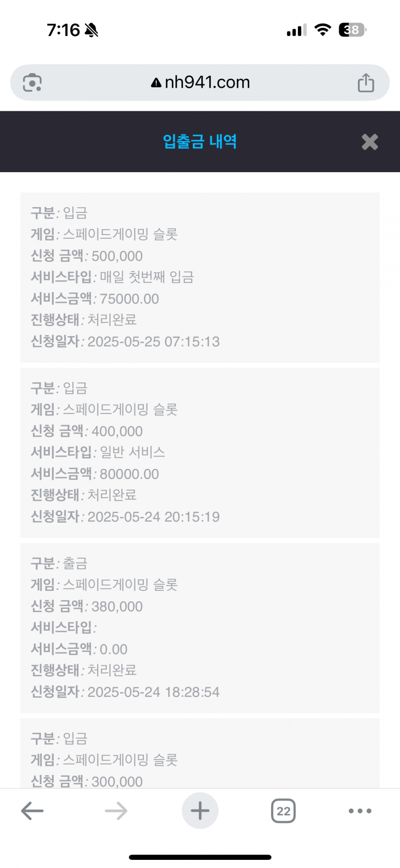
Task: Tap the partially visible 300,000 deposit record
Action: click(200, 753)
